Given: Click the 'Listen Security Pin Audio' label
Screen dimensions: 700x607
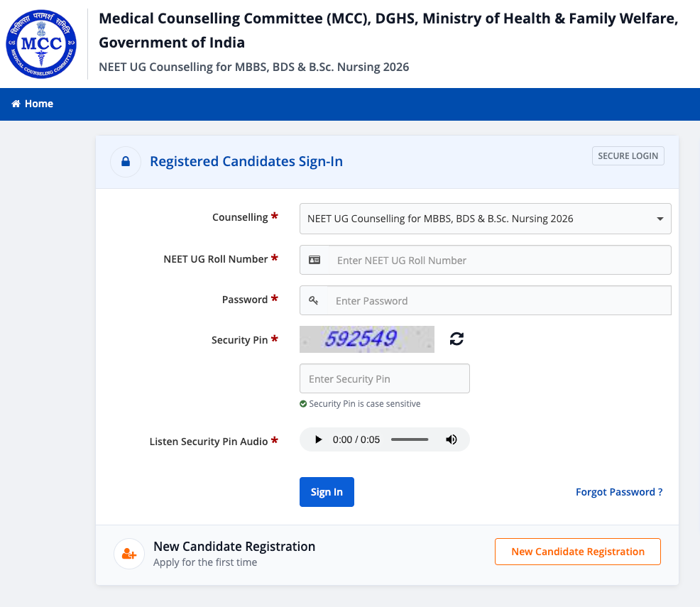Looking at the screenshot, I should [209, 442].
